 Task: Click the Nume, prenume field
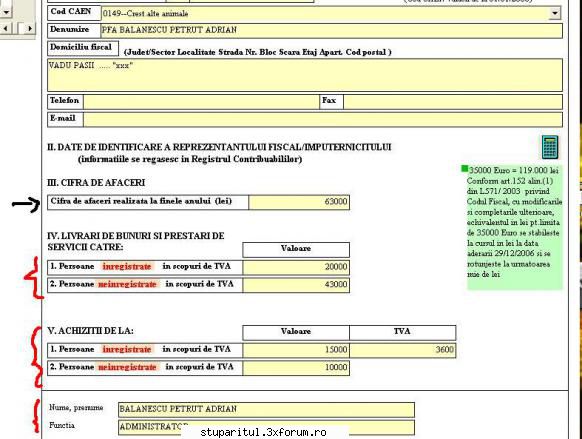coord(266,410)
